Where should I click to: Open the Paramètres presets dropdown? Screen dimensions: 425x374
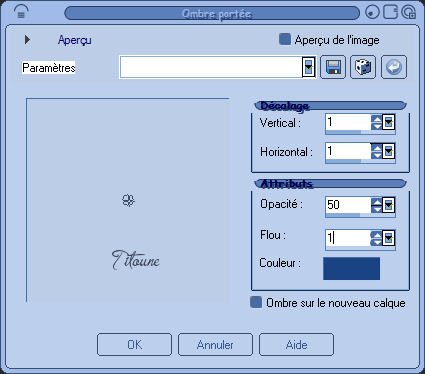click(x=309, y=67)
